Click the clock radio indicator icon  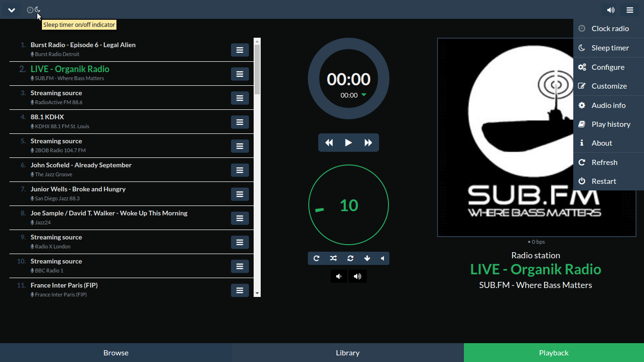click(x=30, y=10)
